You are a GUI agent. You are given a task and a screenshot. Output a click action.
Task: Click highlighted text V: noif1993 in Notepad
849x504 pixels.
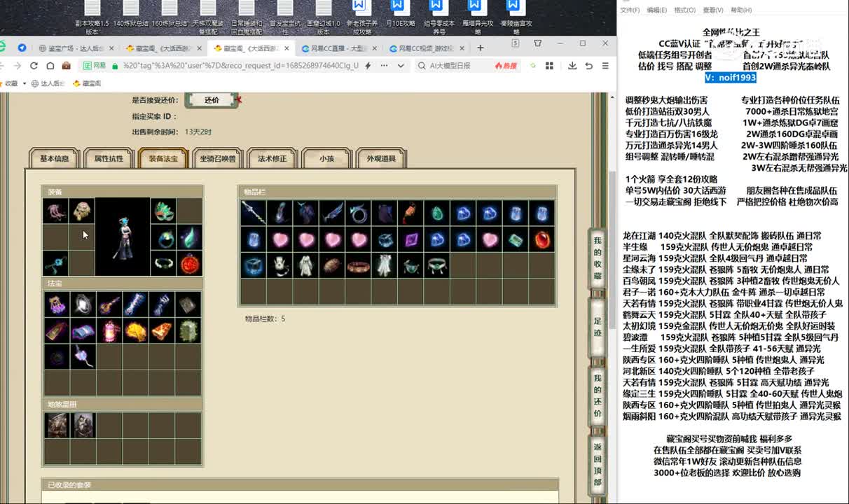(x=731, y=78)
